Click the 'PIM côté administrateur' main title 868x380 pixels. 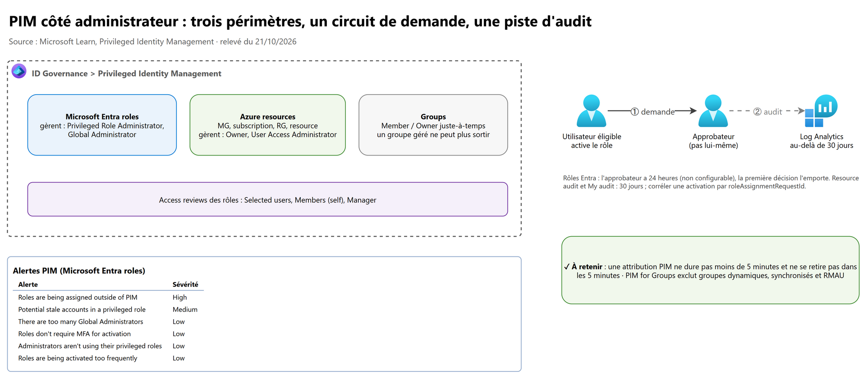point(300,21)
